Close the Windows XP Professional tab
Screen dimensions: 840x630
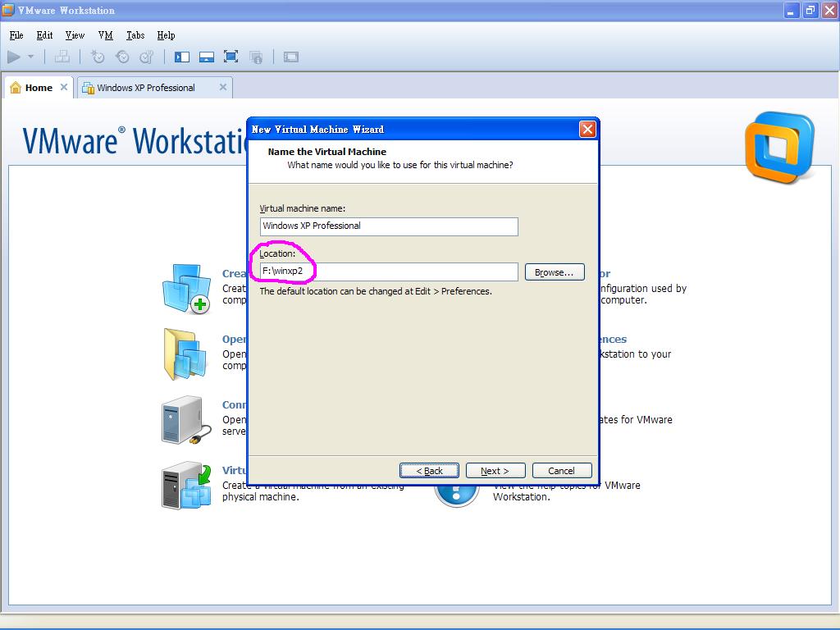(223, 87)
